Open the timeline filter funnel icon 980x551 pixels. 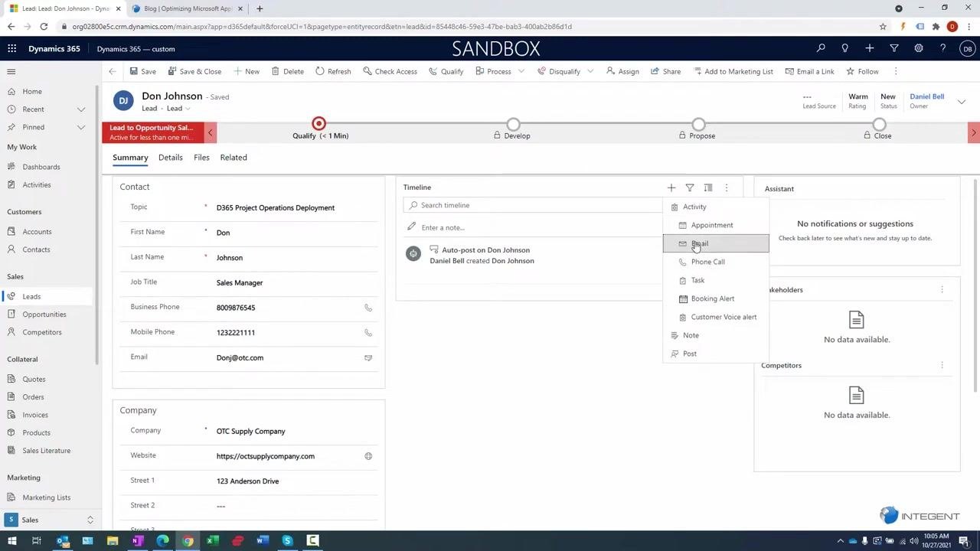pos(690,187)
